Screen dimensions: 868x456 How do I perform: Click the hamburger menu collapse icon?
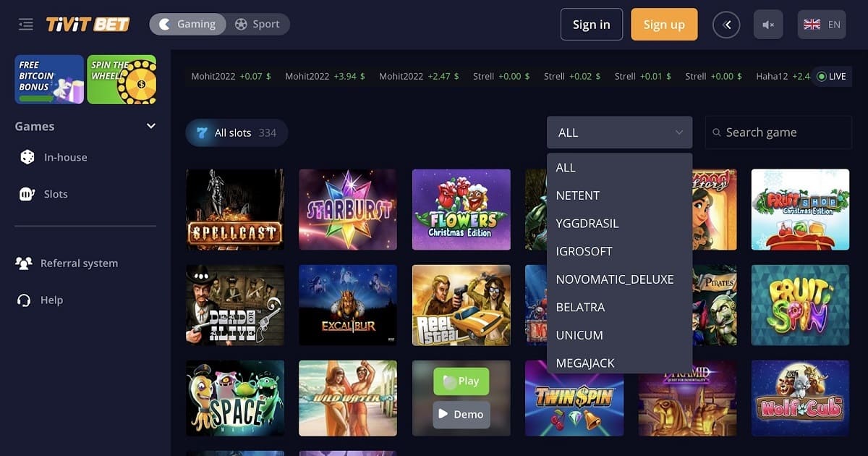[x=26, y=25]
